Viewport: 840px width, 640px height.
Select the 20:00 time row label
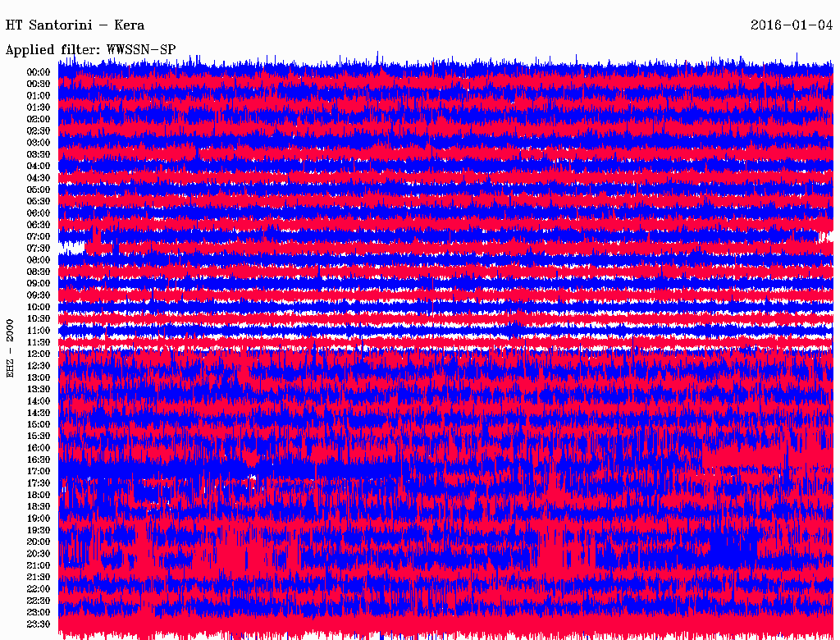[39, 542]
